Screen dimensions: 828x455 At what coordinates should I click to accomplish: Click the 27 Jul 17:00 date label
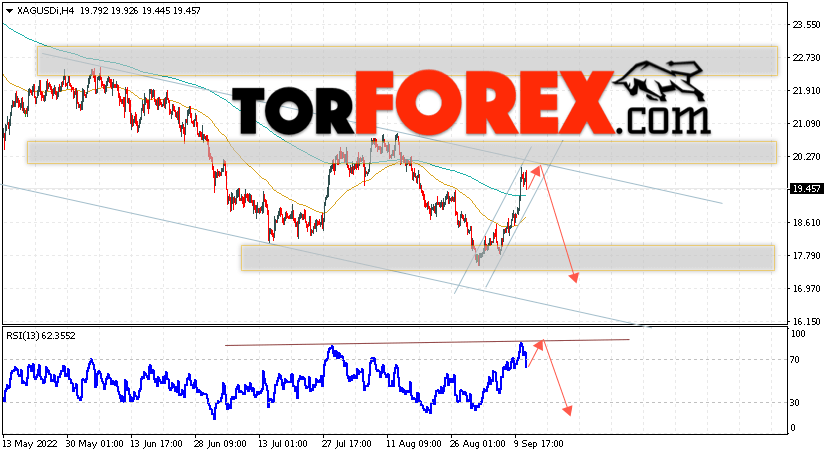pyautogui.click(x=347, y=444)
